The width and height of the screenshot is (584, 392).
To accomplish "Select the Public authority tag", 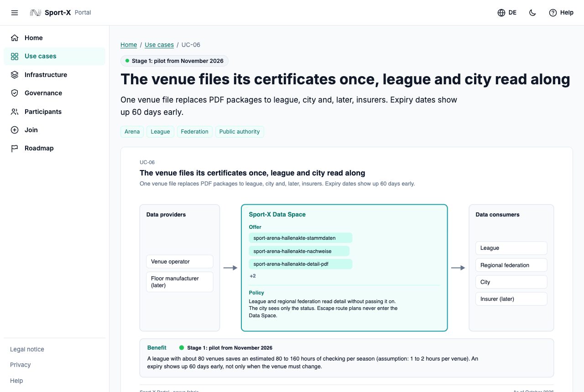I will point(240,132).
